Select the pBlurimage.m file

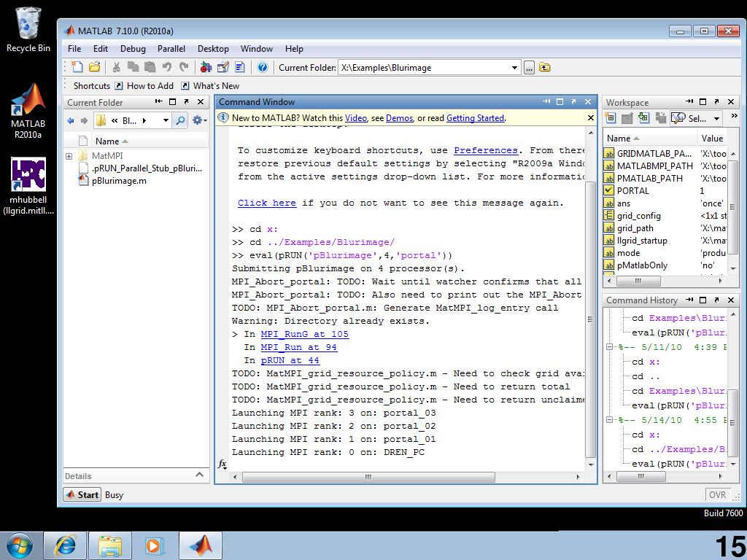pos(119,181)
